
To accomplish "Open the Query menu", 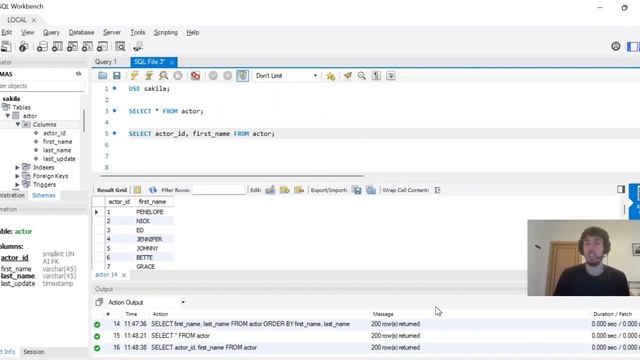I will (x=51, y=32).
